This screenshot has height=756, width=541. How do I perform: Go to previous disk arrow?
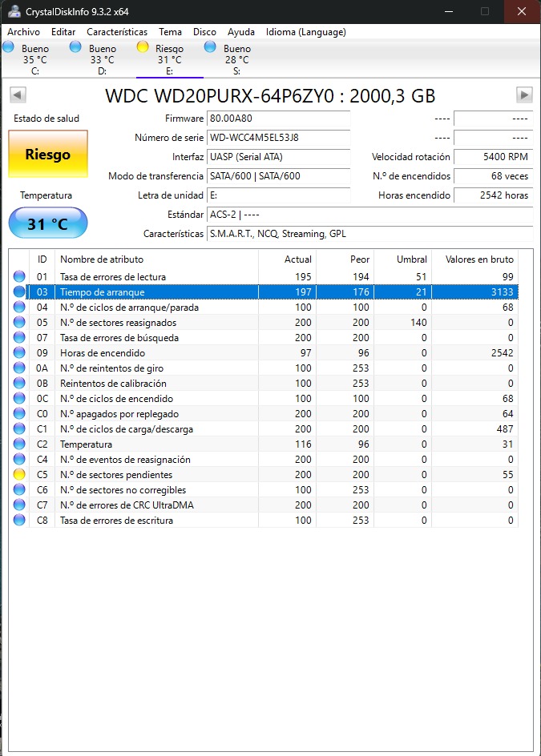coord(18,95)
